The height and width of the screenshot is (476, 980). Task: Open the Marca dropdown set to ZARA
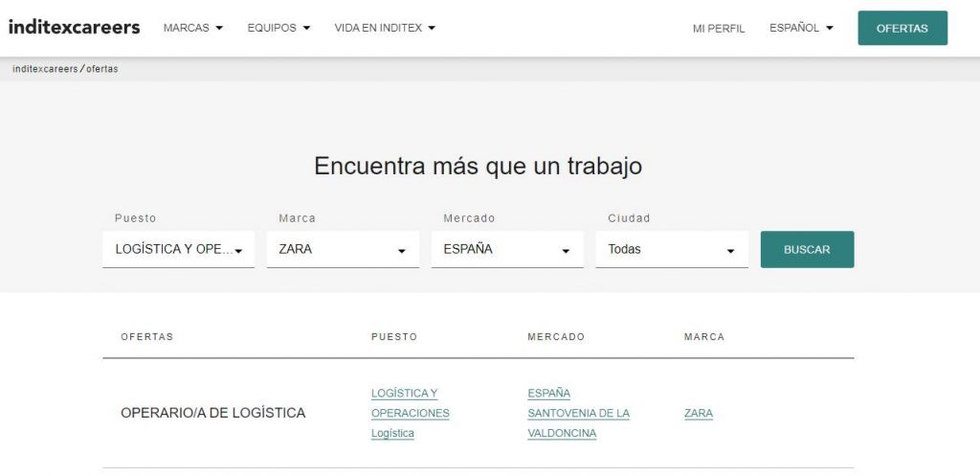click(343, 249)
